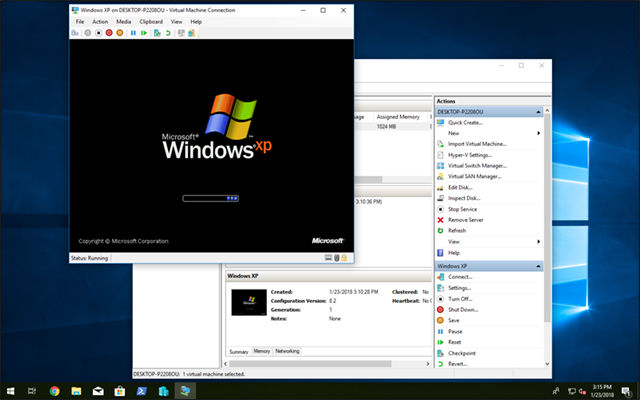This screenshot has height=400, width=640.
Task: Click the last icon in VM toolbar
Action: pyautogui.click(x=191, y=33)
